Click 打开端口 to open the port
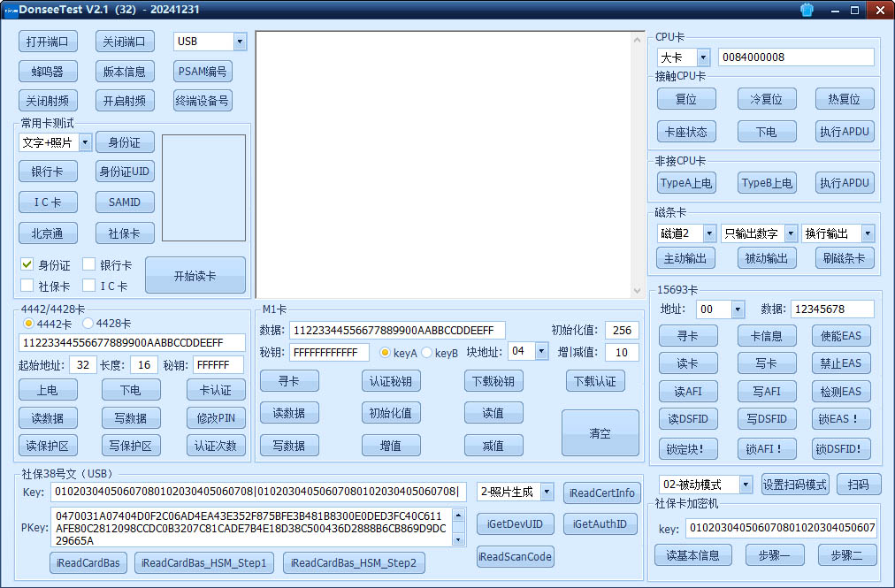 [x=48, y=41]
